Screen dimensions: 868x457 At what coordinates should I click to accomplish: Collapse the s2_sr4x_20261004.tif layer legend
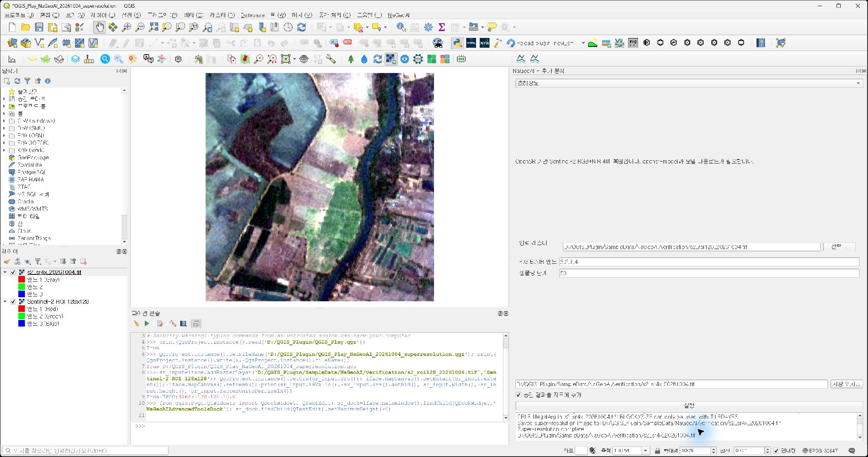(x=5, y=272)
